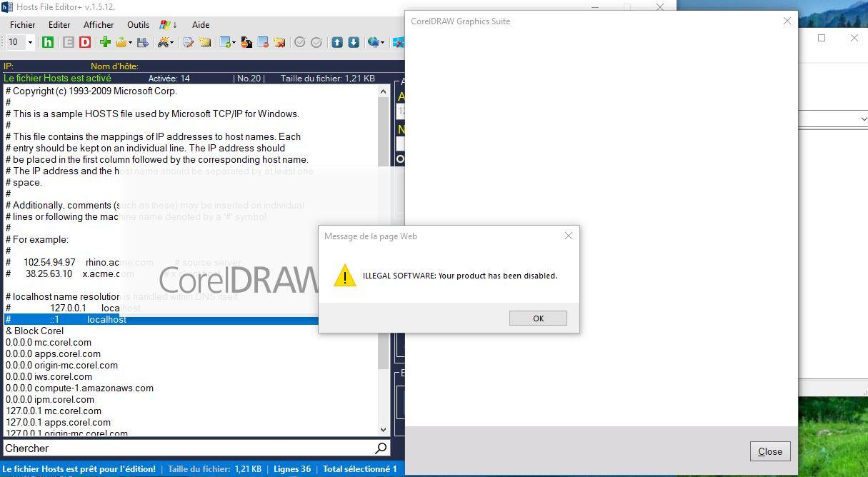
Task: Click the document with red minus icon
Action: click(x=263, y=42)
